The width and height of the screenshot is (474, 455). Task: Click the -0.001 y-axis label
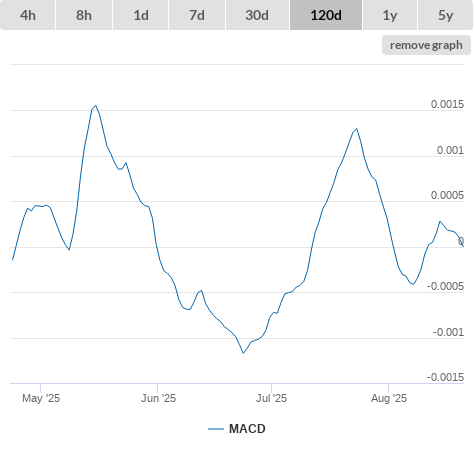pyautogui.click(x=448, y=332)
